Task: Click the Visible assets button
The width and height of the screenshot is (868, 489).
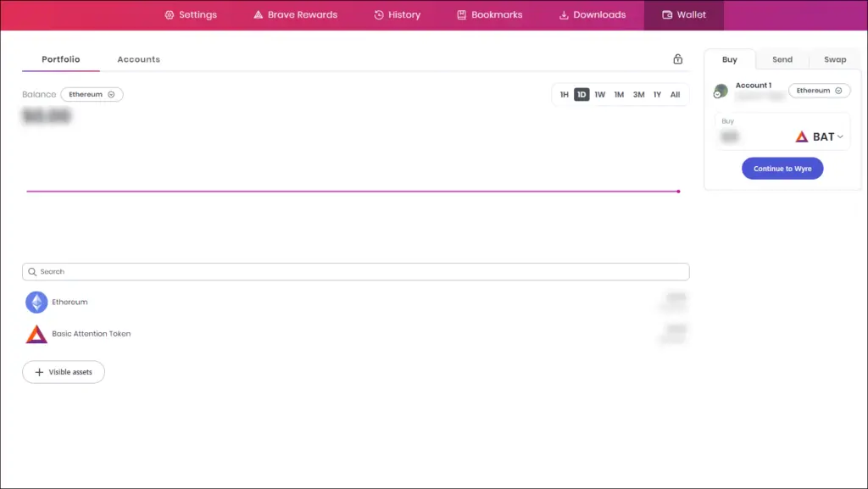Action: [x=64, y=372]
